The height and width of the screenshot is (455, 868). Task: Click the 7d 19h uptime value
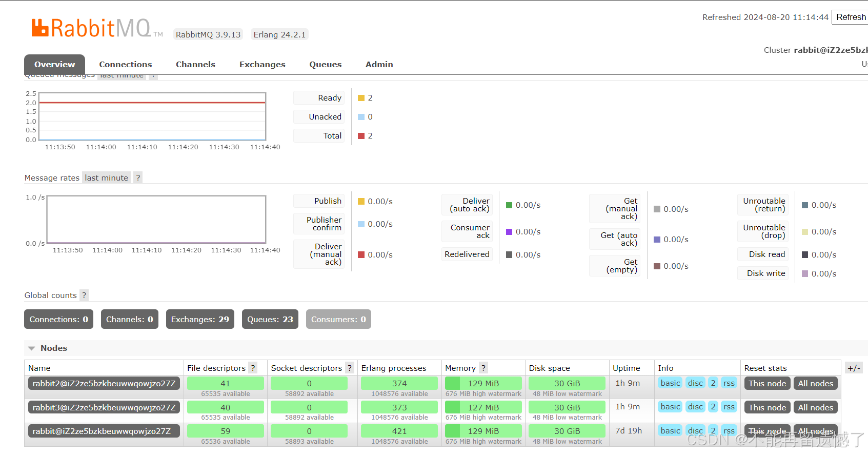(629, 430)
